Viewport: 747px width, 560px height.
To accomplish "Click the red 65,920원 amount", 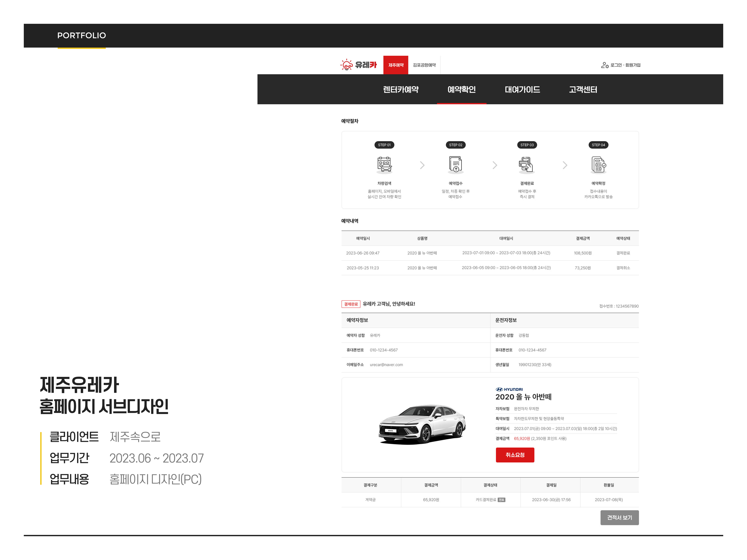I will coord(522,438).
